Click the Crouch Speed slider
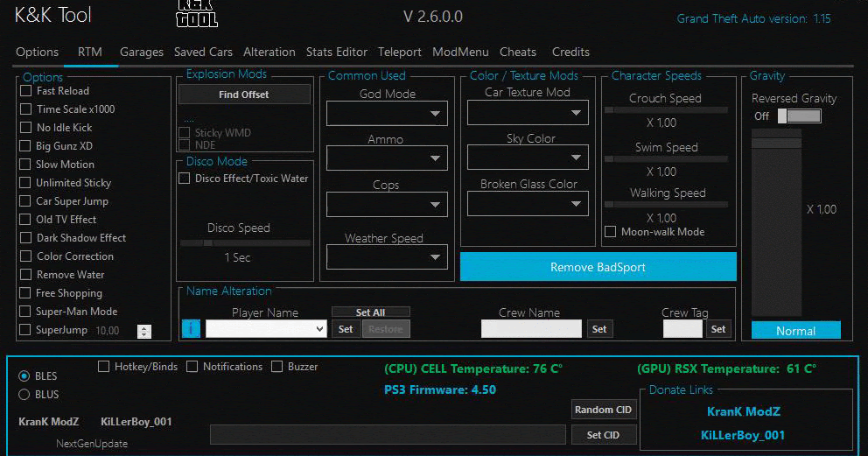 pyautogui.click(x=666, y=110)
